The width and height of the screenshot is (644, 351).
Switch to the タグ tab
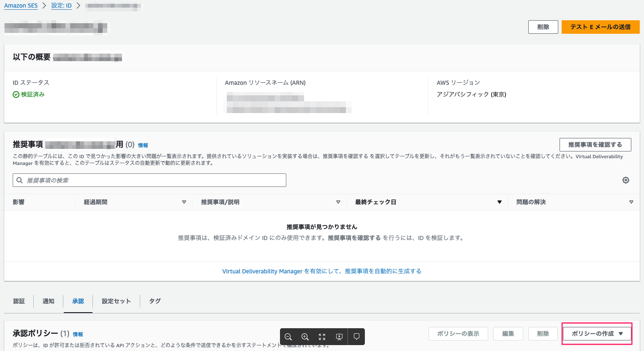(x=155, y=301)
